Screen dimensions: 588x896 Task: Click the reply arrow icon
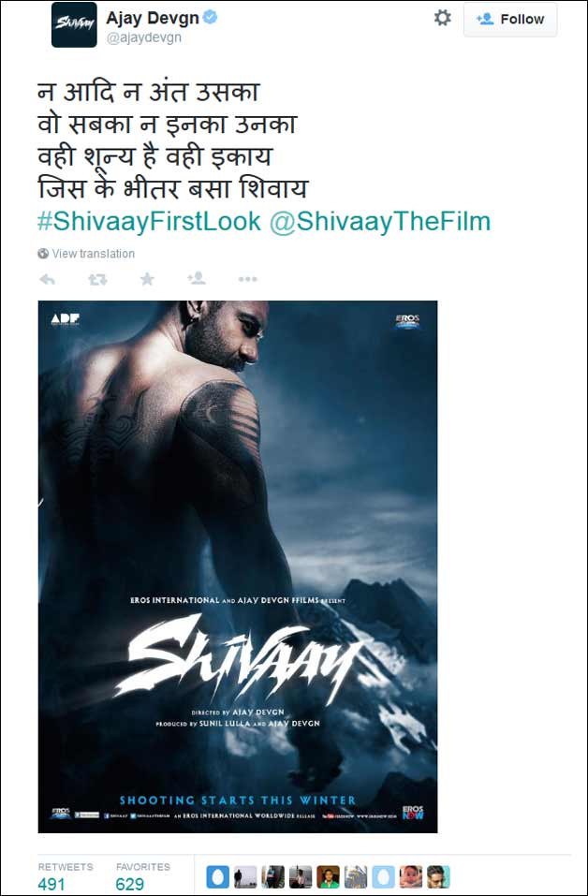pyautogui.click(x=47, y=279)
